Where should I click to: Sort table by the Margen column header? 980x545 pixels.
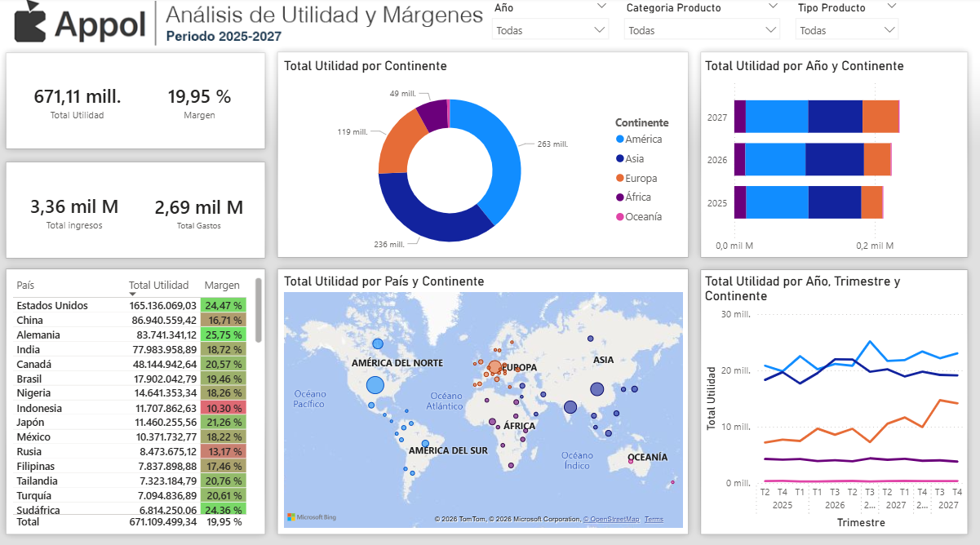click(x=221, y=286)
